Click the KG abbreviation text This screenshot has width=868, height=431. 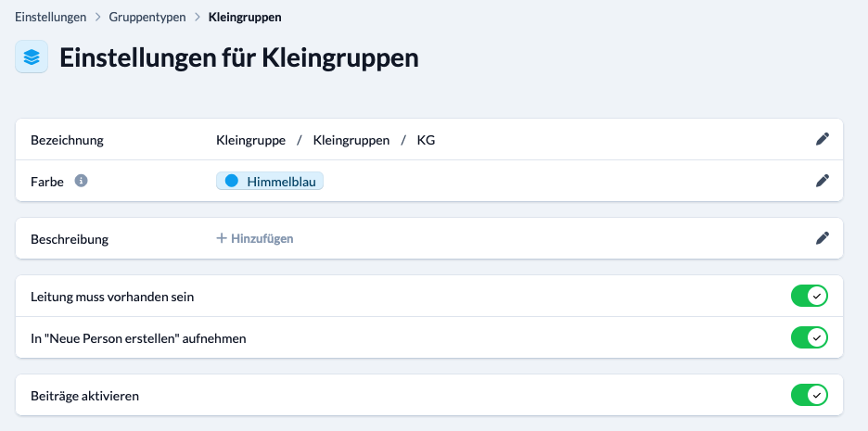tap(426, 140)
